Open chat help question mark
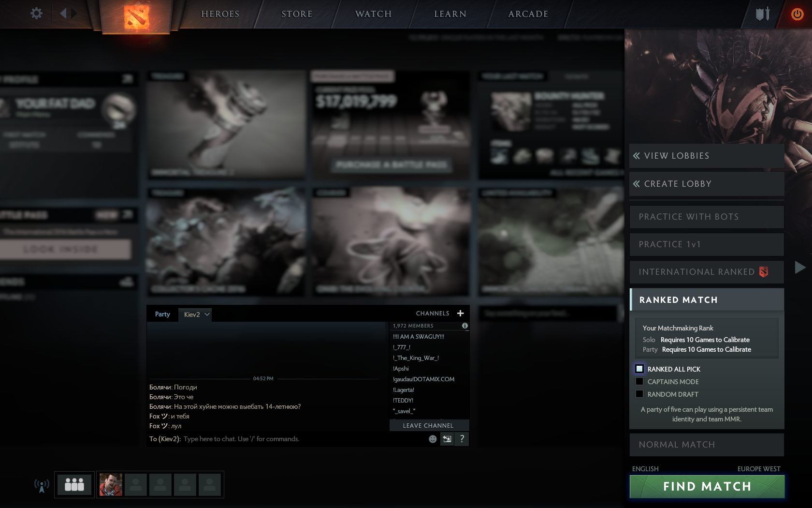This screenshot has width=812, height=508. click(x=462, y=439)
